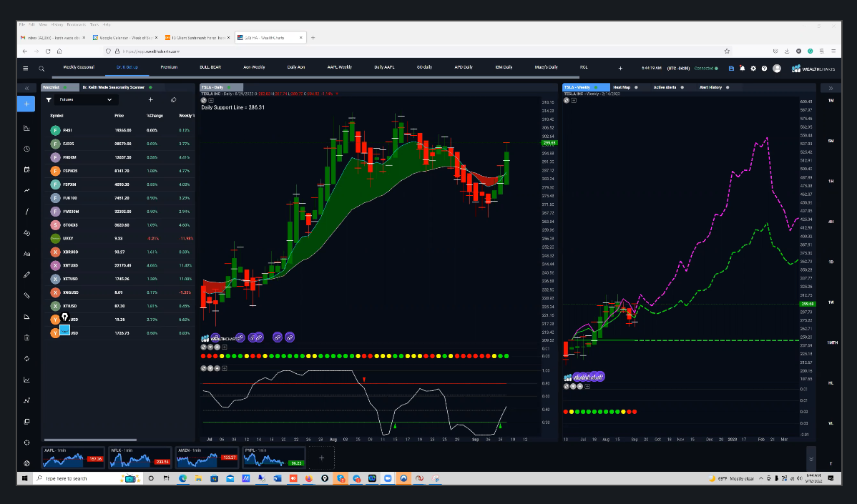The width and height of the screenshot is (857, 504).
Task: Click the horizontal scrollbar under workspace tabs
Action: [316, 77]
